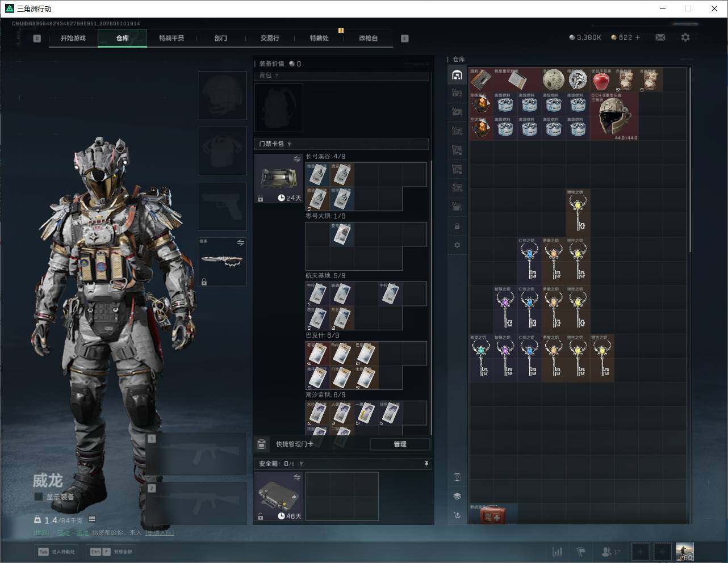Screen dimensions: 728x563
Task: Select the spotted moon ball item
Action: 553,80
